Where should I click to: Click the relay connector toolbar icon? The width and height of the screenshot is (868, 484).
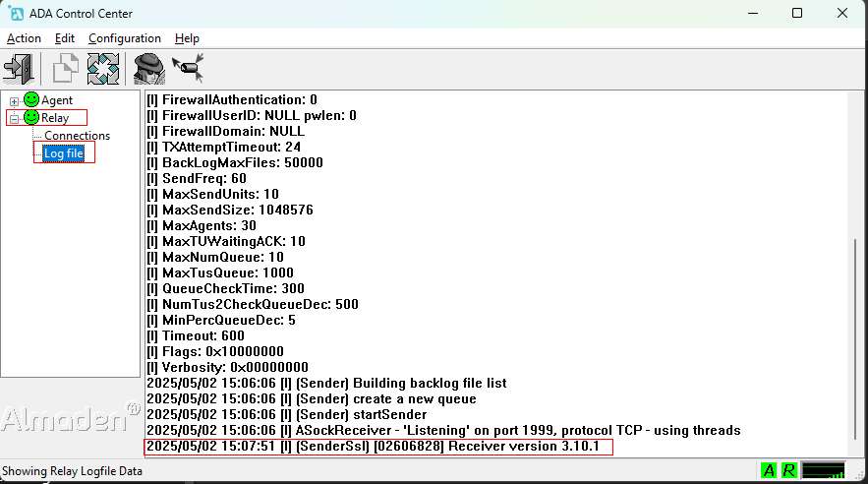[188, 69]
